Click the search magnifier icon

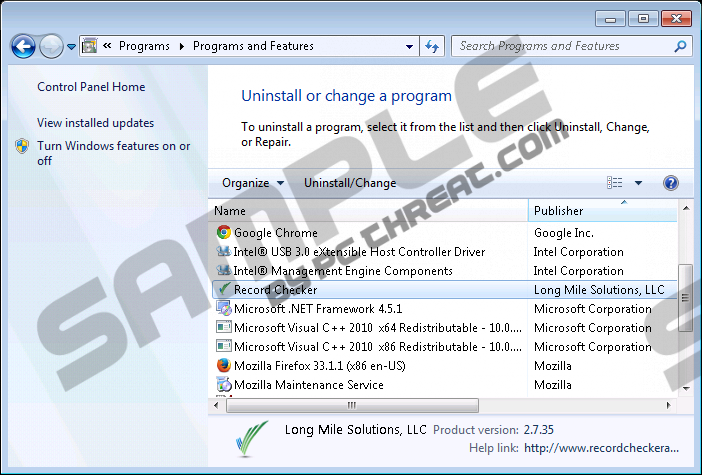pyautogui.click(x=680, y=46)
